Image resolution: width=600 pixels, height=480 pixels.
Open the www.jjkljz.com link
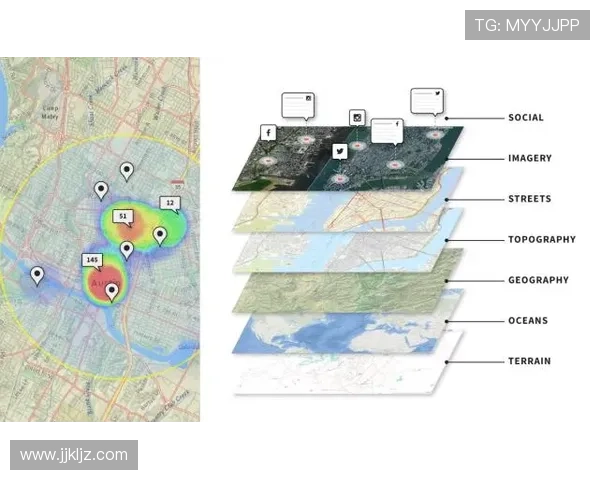coord(75,455)
